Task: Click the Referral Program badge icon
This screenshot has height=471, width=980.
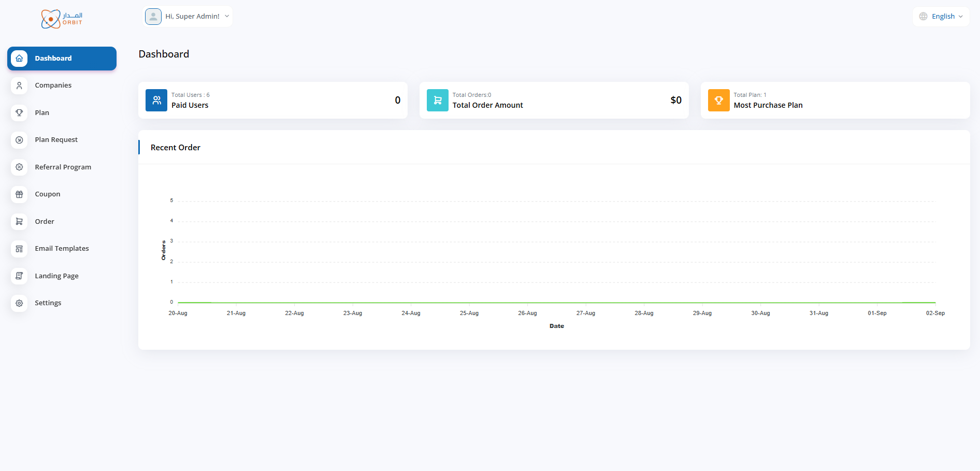Action: tap(19, 167)
